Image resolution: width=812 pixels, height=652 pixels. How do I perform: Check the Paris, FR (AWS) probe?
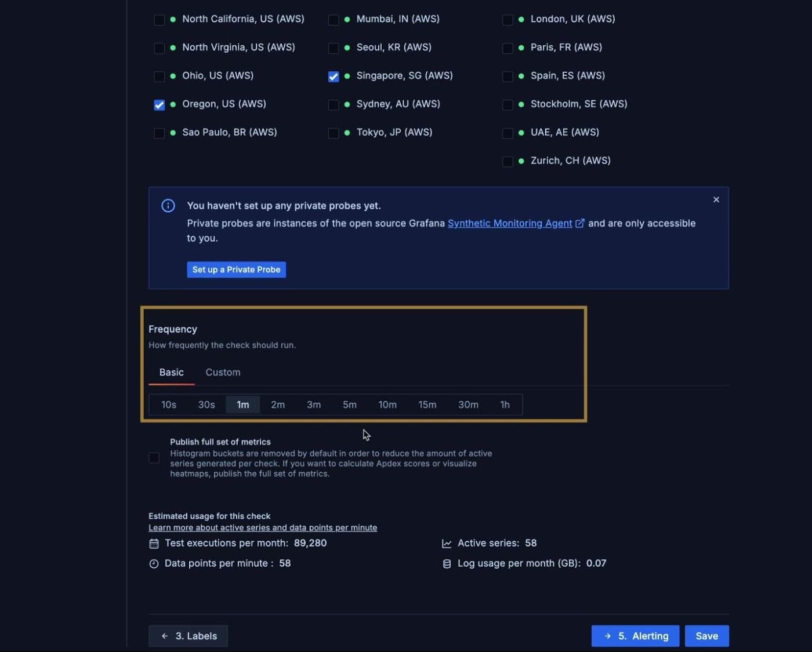pos(507,48)
